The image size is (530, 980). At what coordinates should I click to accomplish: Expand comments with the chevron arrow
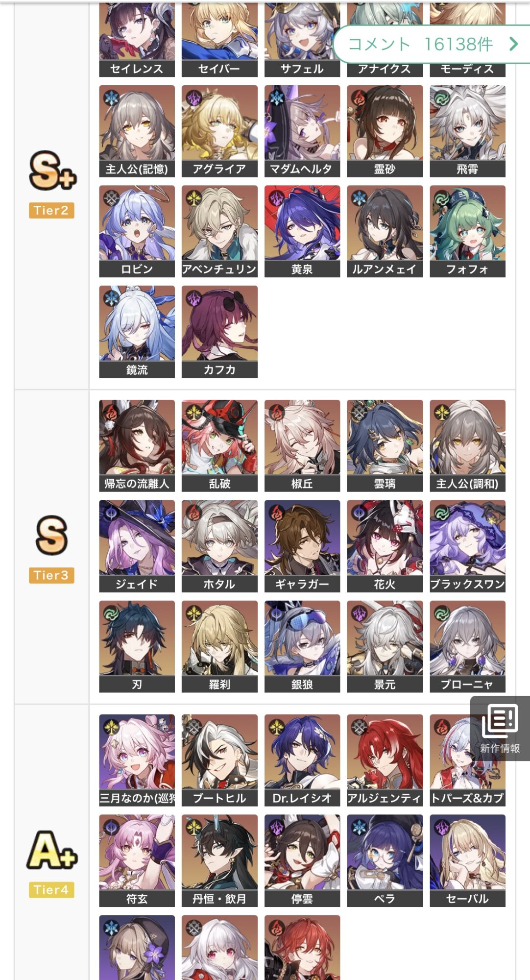[513, 44]
